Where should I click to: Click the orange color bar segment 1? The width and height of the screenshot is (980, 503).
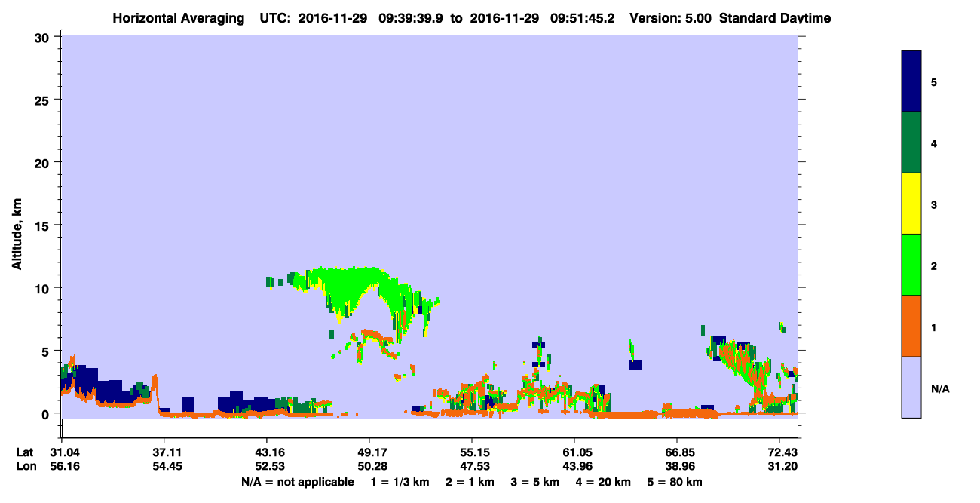(x=911, y=326)
